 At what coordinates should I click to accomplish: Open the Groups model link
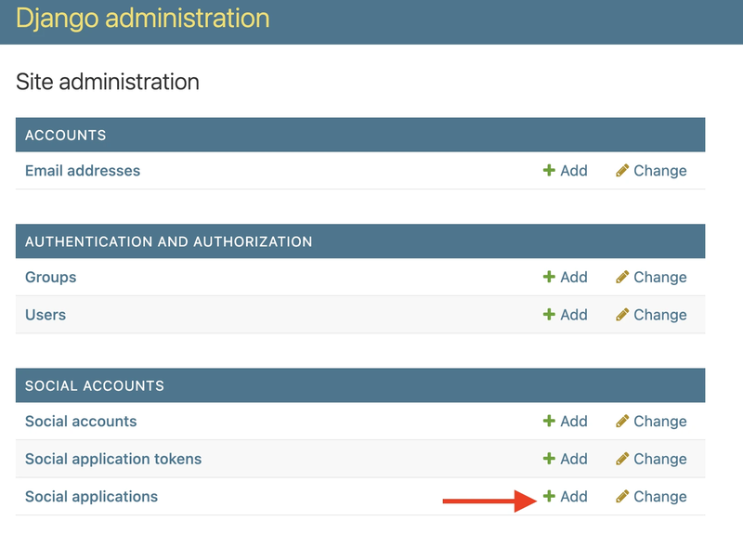tap(51, 277)
